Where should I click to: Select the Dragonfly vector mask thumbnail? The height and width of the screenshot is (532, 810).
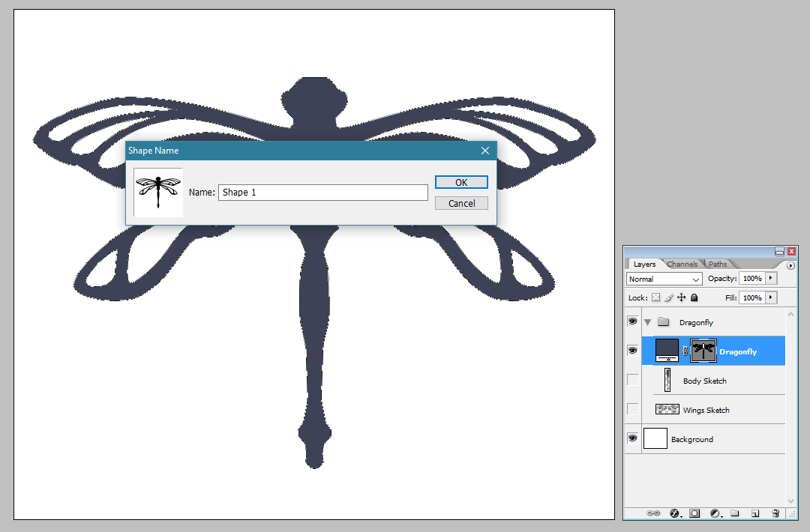[x=703, y=351]
